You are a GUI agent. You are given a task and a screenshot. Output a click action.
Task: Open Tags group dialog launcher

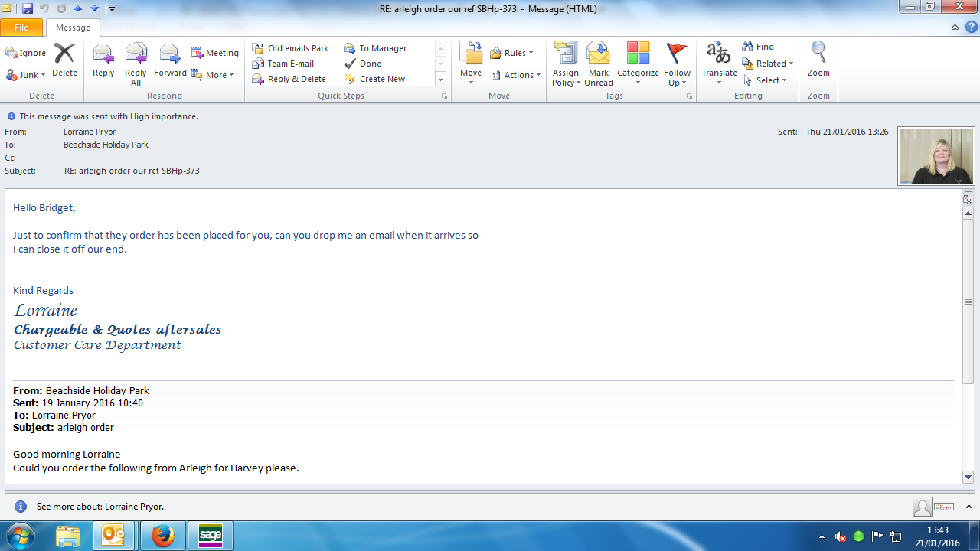[689, 96]
